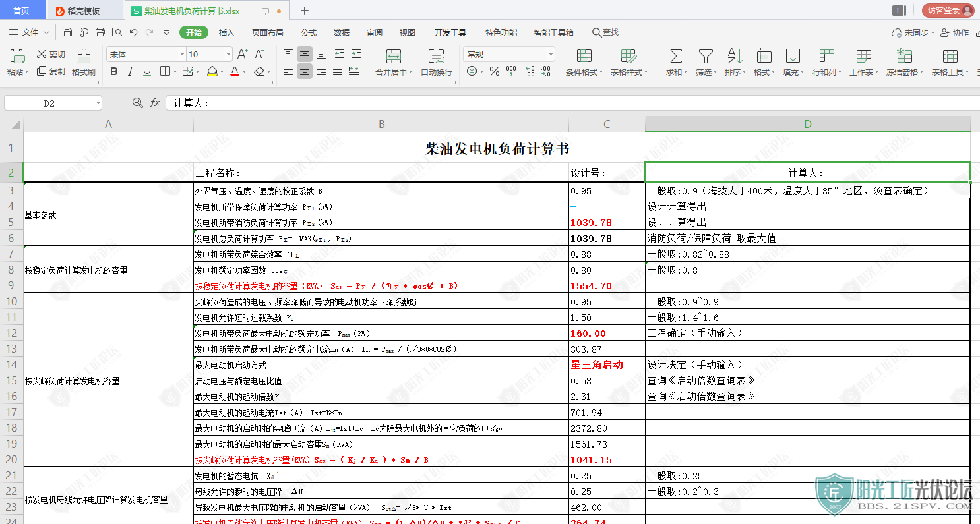The image size is (980, 524).
Task: Open the 数据 ribbon tab
Action: click(x=342, y=32)
